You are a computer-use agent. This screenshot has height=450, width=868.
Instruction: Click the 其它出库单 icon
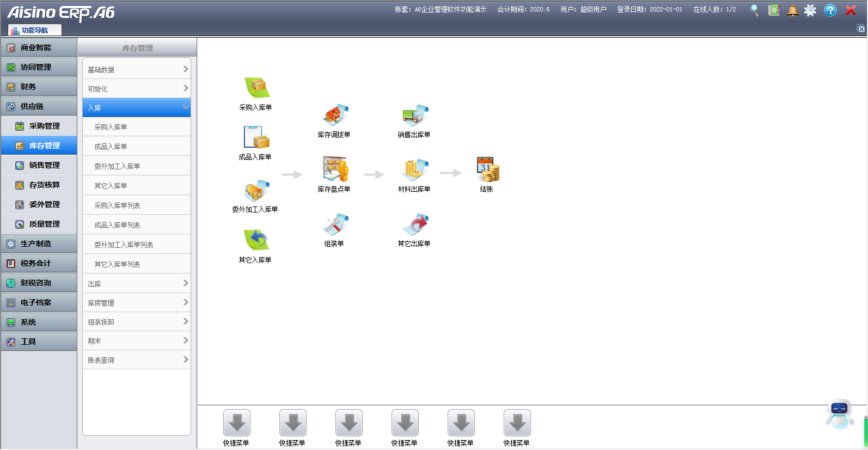coord(415,224)
